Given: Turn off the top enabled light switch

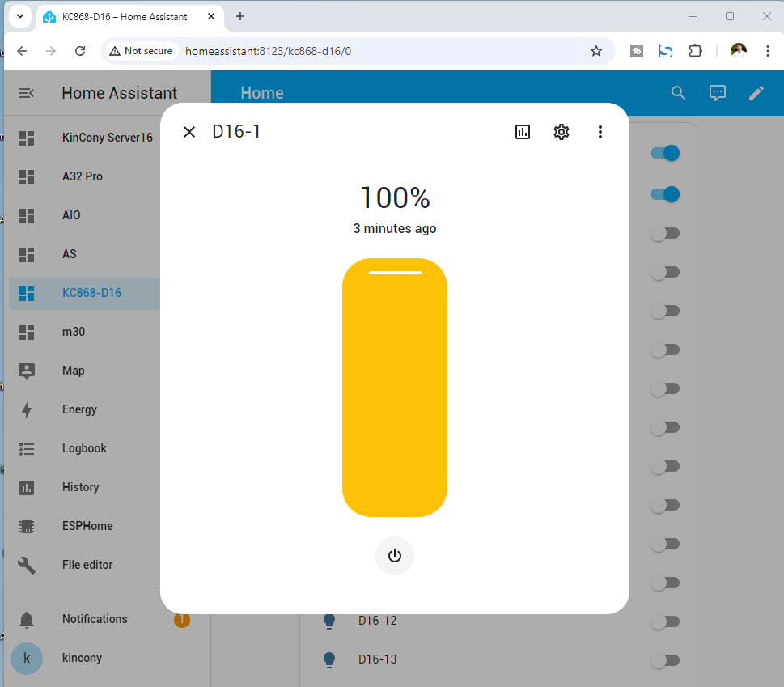Looking at the screenshot, I should click(665, 153).
